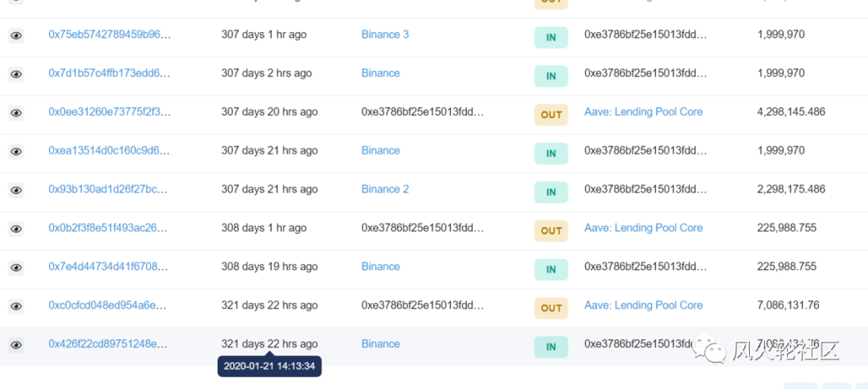The image size is (868, 389).
Task: Click eye icon for transaction 0x75eb5742789459b96
Action: point(16,35)
